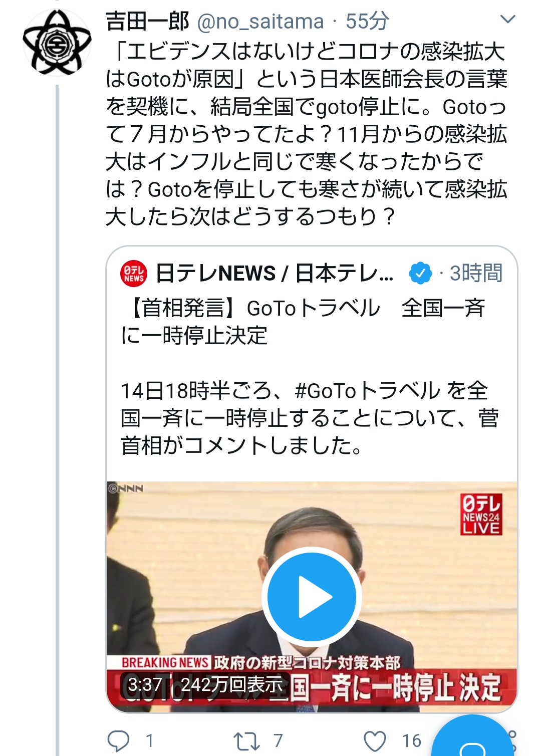Image resolution: width=541 pixels, height=756 pixels.
Task: Click the 日テレNEWS account name
Action: pos(275,274)
